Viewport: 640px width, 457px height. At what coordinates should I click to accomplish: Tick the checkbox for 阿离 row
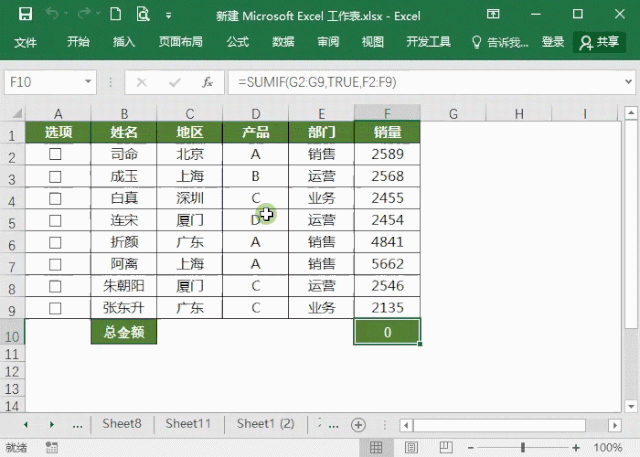tap(55, 265)
